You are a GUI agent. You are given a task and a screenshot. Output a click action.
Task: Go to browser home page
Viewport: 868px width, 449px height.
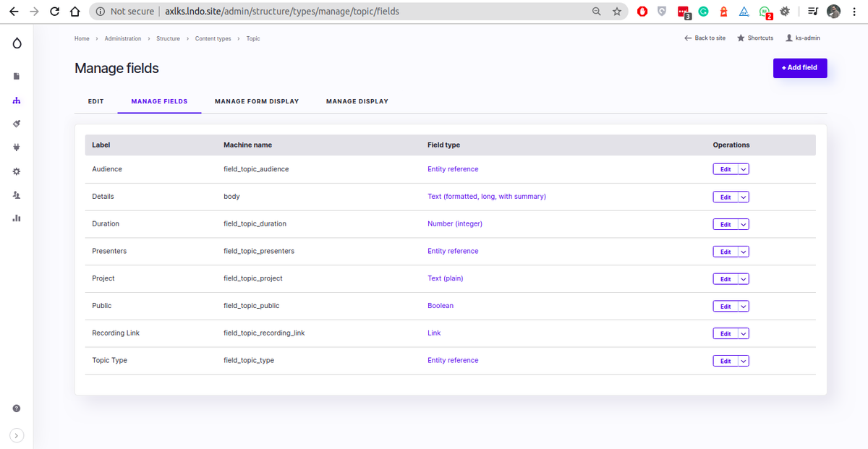(75, 12)
